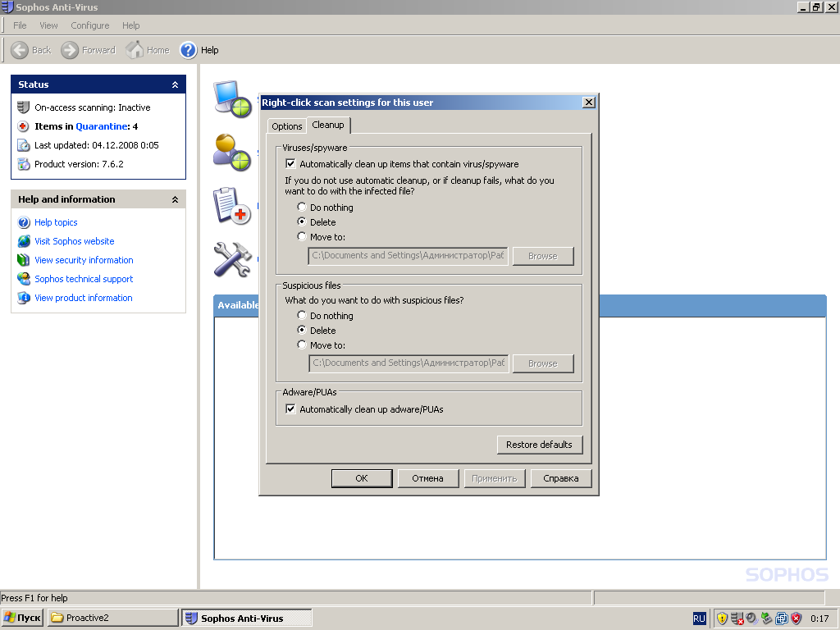Click the Last updated clock icon
The image size is (840, 630).
23,145
